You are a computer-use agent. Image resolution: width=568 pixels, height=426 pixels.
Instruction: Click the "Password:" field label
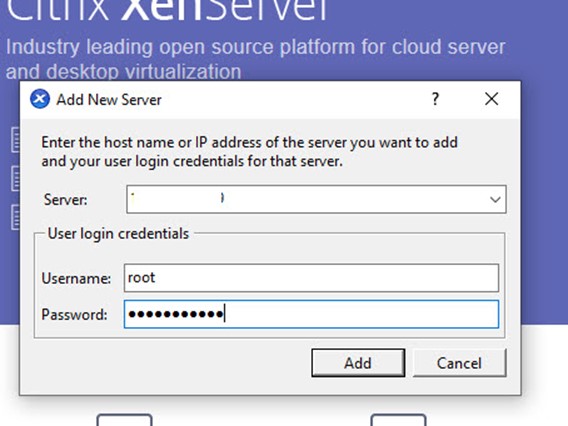pyautogui.click(x=74, y=314)
